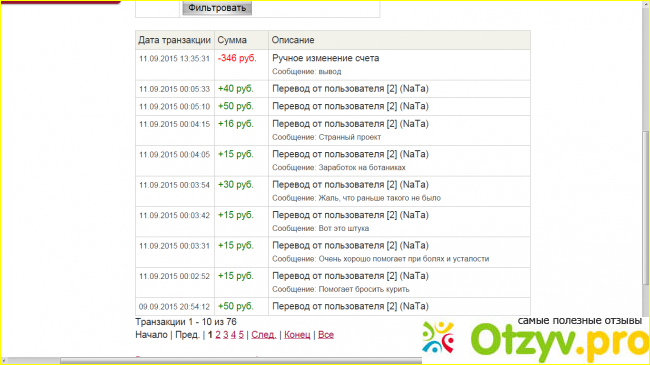The image size is (650, 365).
Task: Jump to transactions page 4
Action: pos(233,335)
